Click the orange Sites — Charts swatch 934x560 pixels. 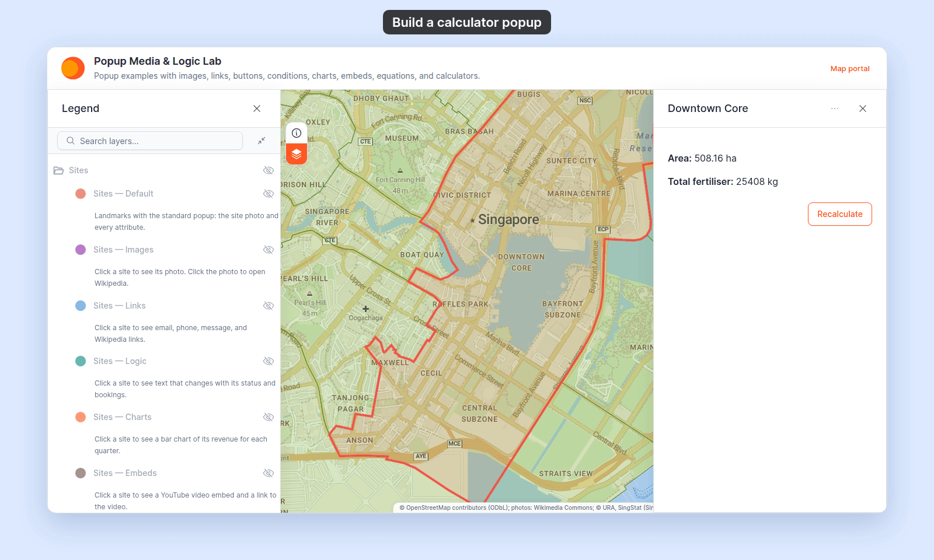point(81,417)
